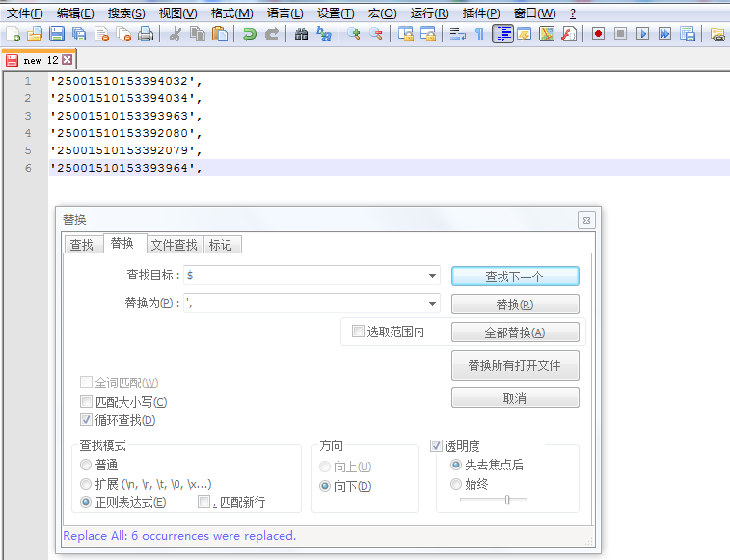Click the 全部替换(A) button
This screenshot has height=560, width=730.
point(515,333)
